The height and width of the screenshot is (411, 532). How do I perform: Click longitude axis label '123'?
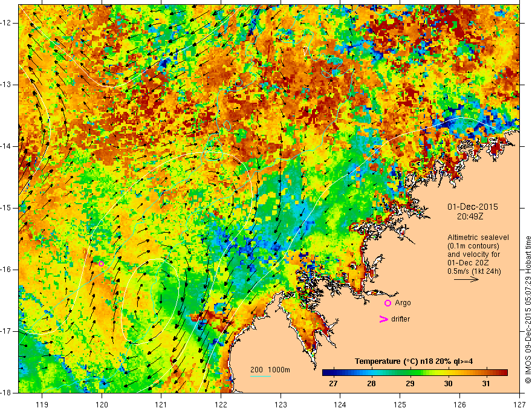click(x=281, y=404)
